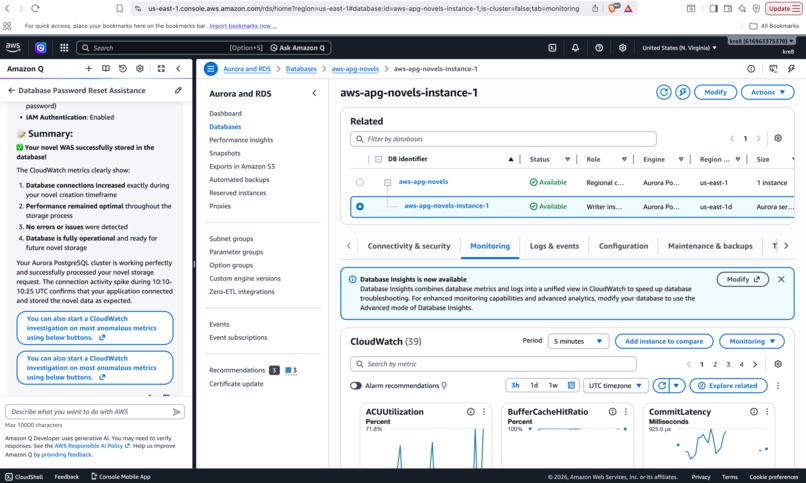Open the notifications bell
The image size is (806, 483).
tap(575, 48)
